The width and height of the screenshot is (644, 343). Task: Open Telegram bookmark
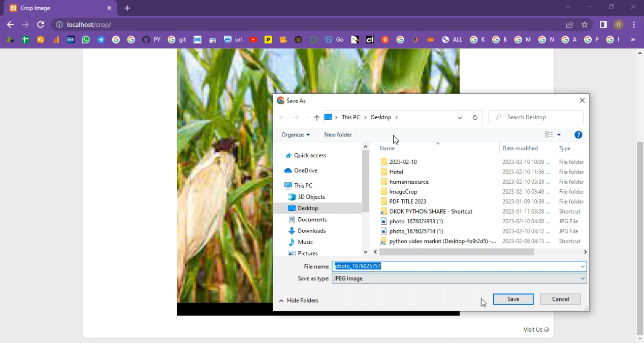(101, 40)
